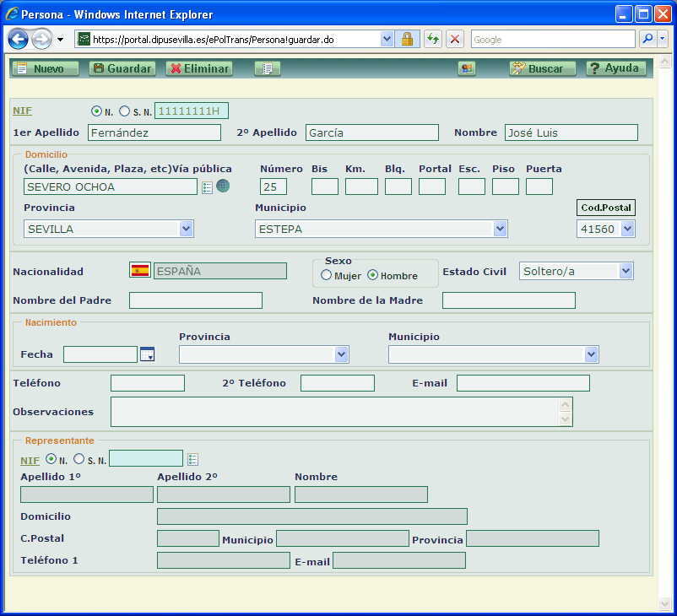Expand the Municipio dropdown showing ESTEPA
Viewport: 677px width, 616px height.
[500, 229]
